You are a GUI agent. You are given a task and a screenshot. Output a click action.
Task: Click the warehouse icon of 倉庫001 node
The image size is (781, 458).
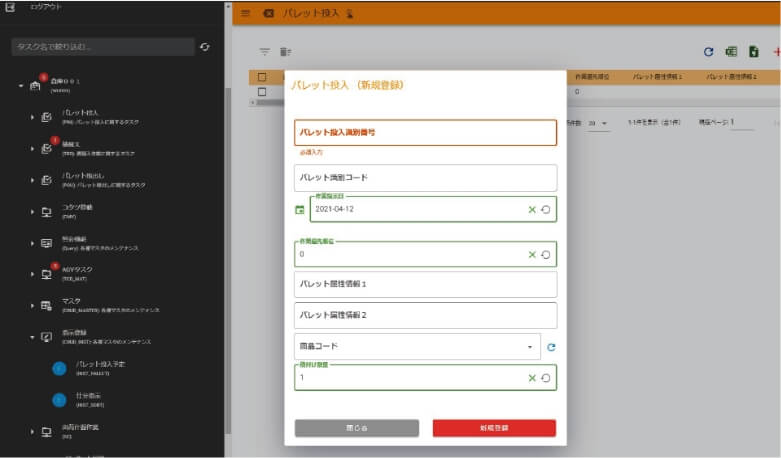point(35,86)
